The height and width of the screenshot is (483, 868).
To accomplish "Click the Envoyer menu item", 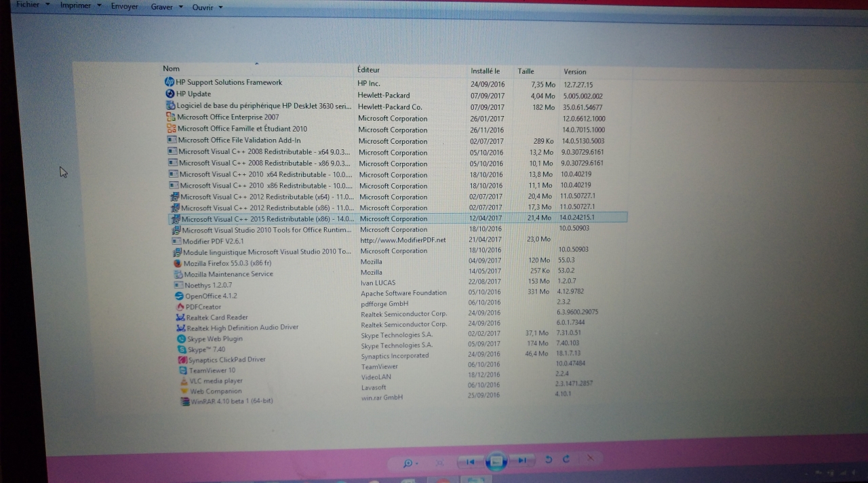I will pyautogui.click(x=124, y=7).
